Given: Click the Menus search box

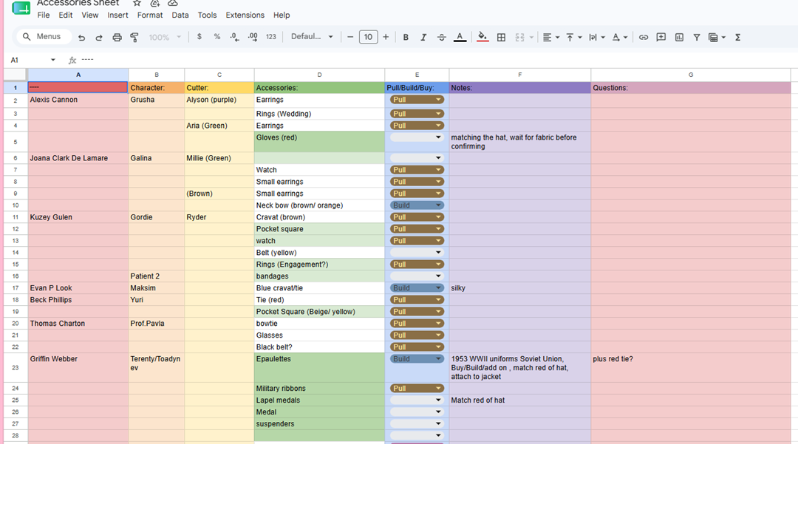Looking at the screenshot, I should 44,37.
